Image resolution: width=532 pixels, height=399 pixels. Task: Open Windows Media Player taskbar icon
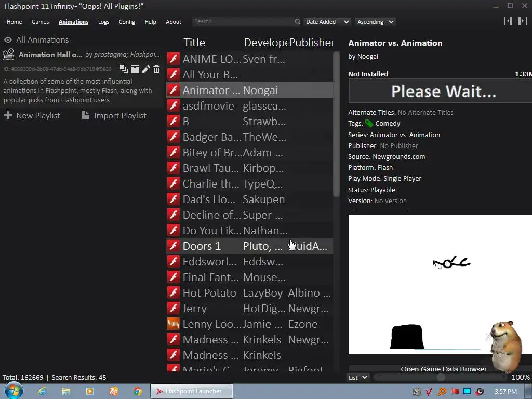pos(90,391)
